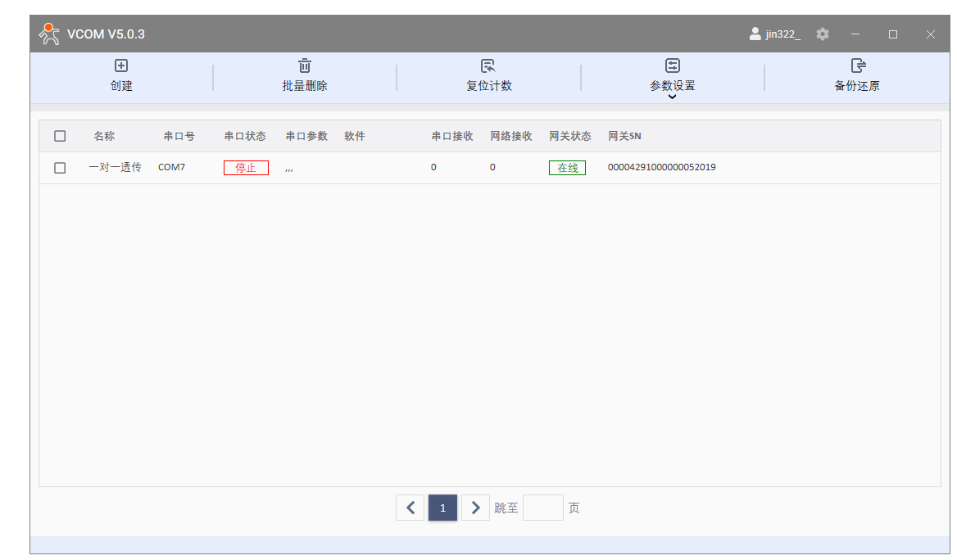Click the batch delete trash icon
Screen dimensions: 957x560
tap(305, 66)
